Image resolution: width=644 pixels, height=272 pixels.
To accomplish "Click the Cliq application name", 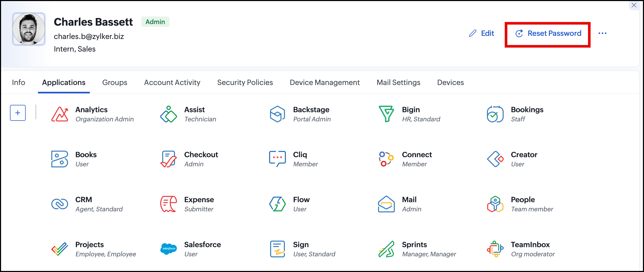I will [300, 155].
